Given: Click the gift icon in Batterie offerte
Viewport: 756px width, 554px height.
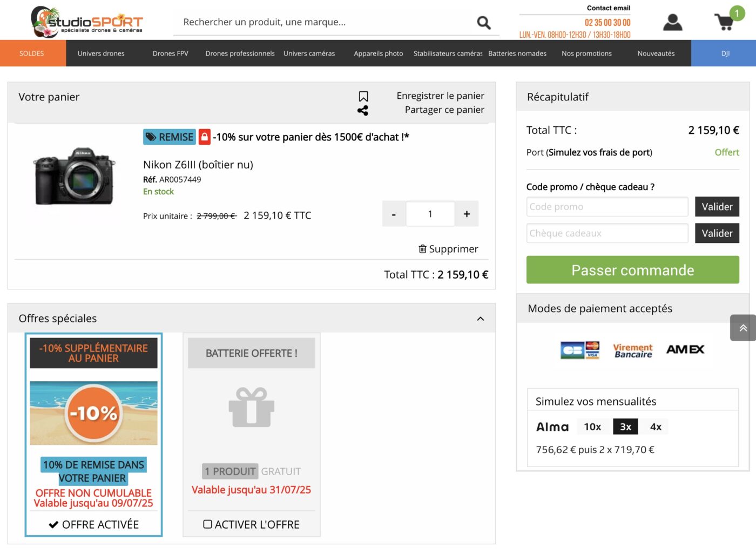Looking at the screenshot, I should click(x=252, y=407).
